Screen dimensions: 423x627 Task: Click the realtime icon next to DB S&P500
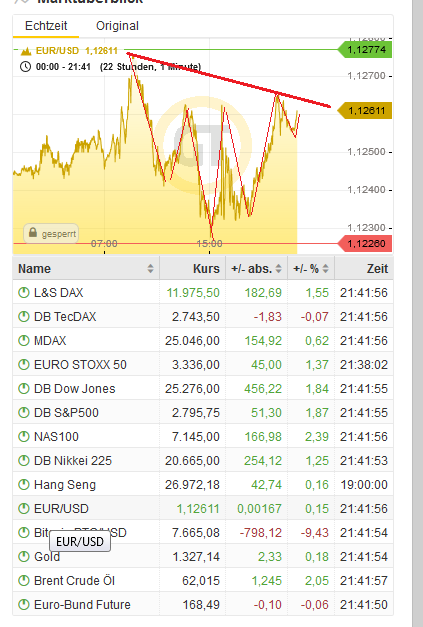(x=24, y=413)
